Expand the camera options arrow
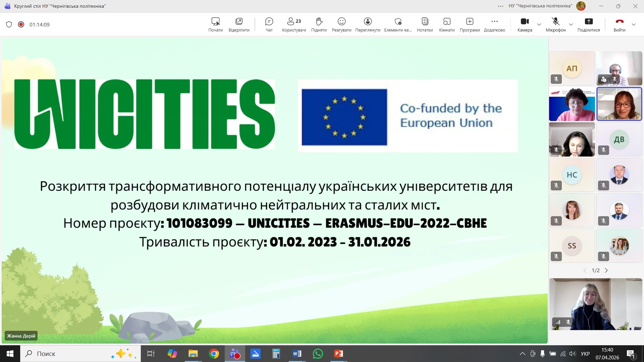Screen dimensions: 644x362 539,24
